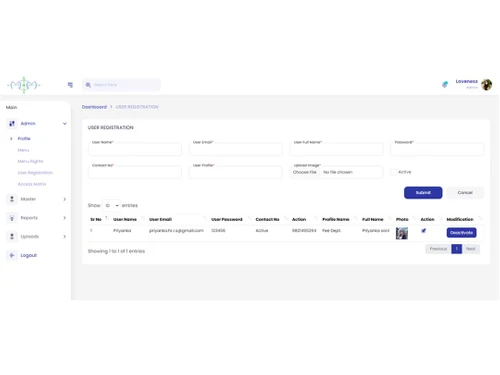Click the Uploads sidebar icon
The image size is (500, 375).
click(12, 237)
